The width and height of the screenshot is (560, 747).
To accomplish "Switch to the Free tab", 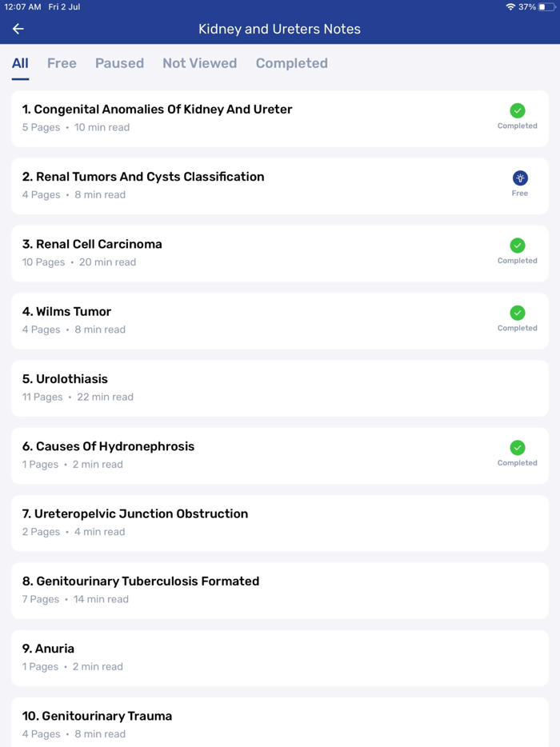I will (x=62, y=63).
